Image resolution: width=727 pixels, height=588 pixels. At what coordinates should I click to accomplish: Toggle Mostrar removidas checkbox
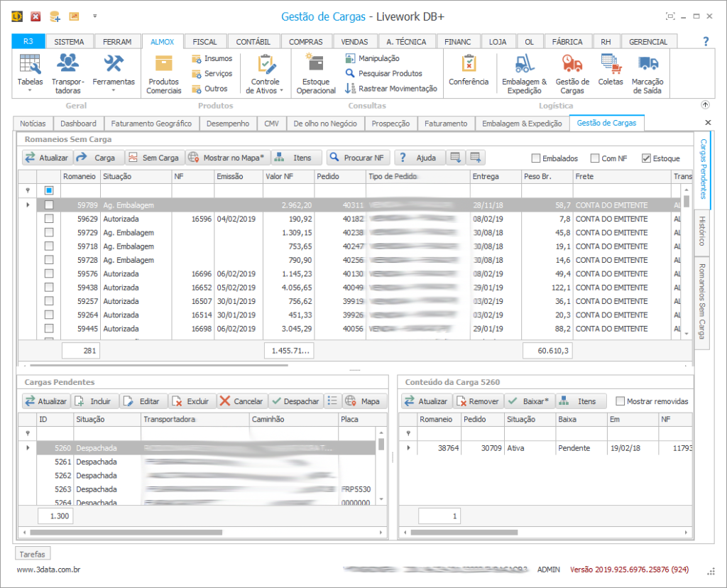tap(621, 401)
